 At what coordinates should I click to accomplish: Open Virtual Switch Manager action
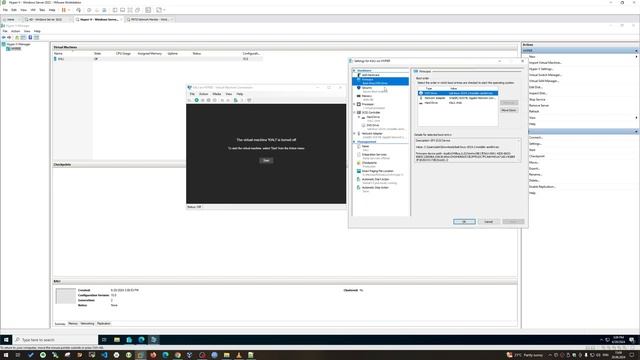coord(545,75)
